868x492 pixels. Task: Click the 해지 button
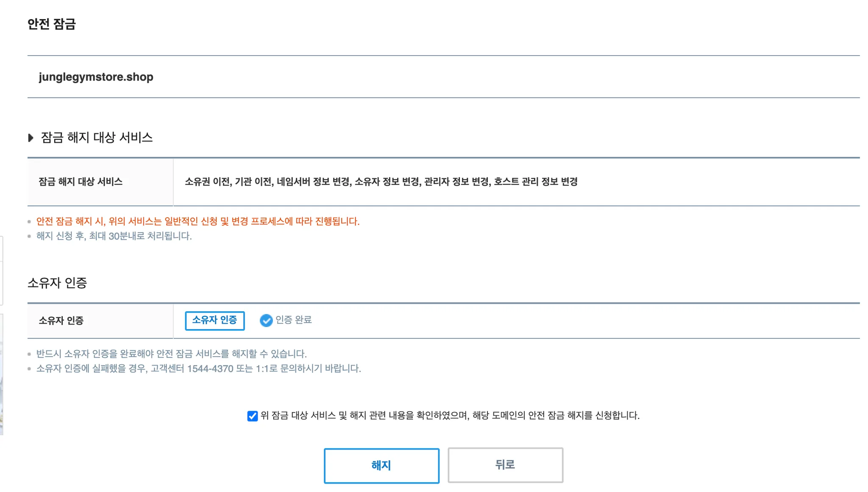(381, 466)
